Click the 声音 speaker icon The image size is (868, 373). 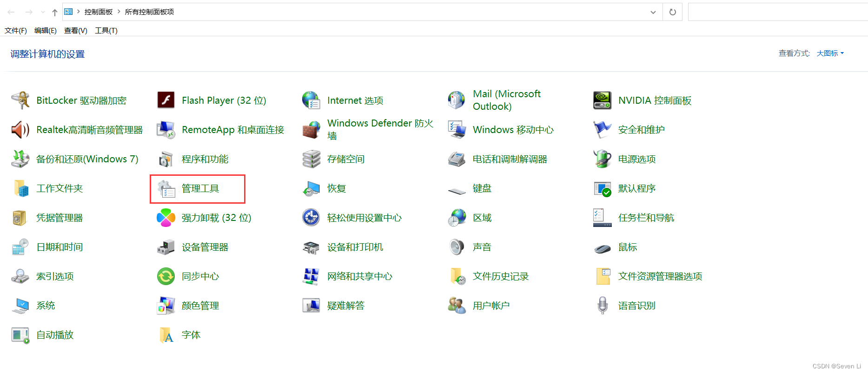coord(457,246)
